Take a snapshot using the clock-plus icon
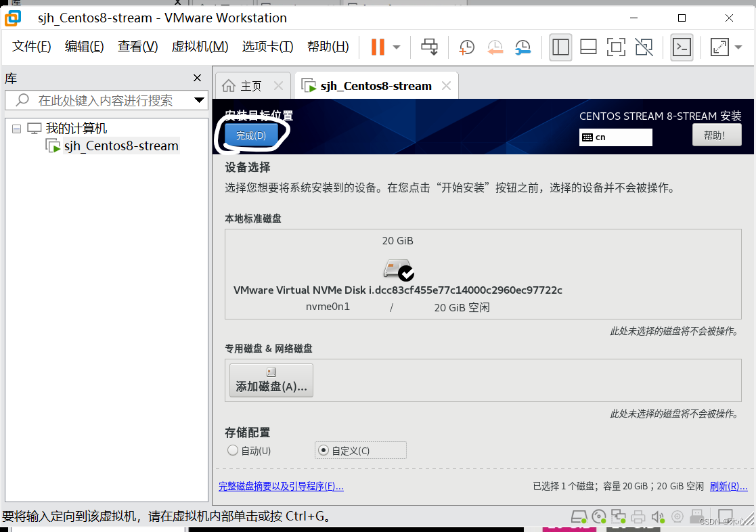 coord(466,47)
